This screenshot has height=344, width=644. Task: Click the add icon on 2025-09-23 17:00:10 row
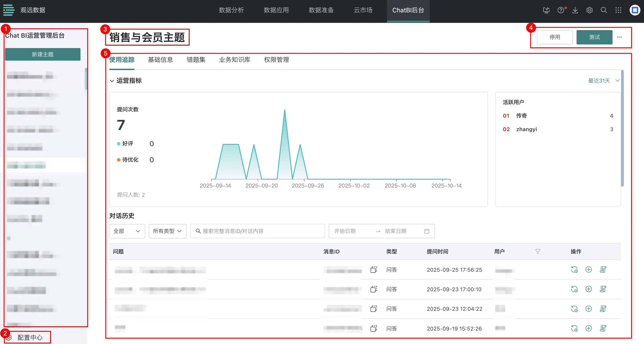coord(588,289)
